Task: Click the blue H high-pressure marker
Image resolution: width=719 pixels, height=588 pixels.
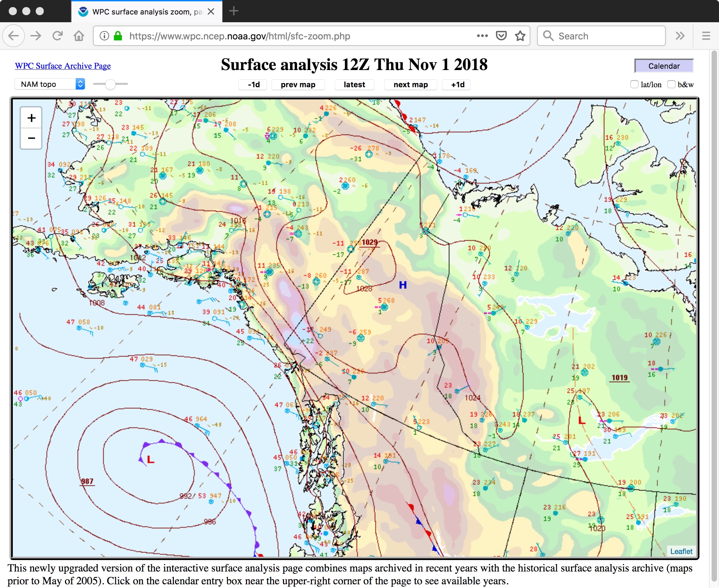Action: (403, 285)
